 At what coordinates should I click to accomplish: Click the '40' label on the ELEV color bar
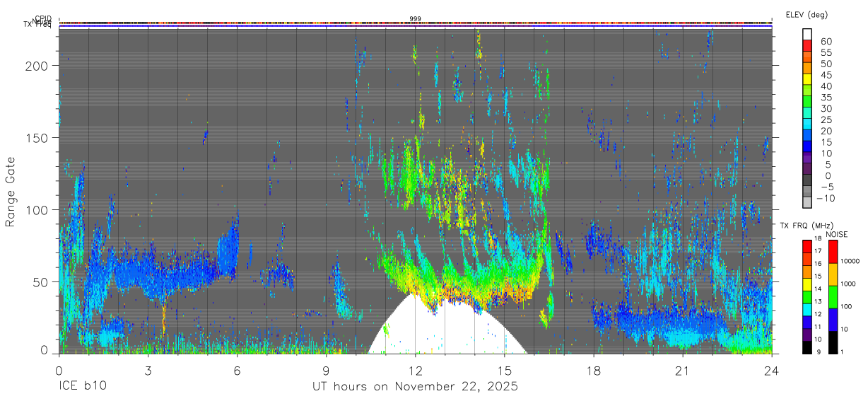click(x=826, y=86)
